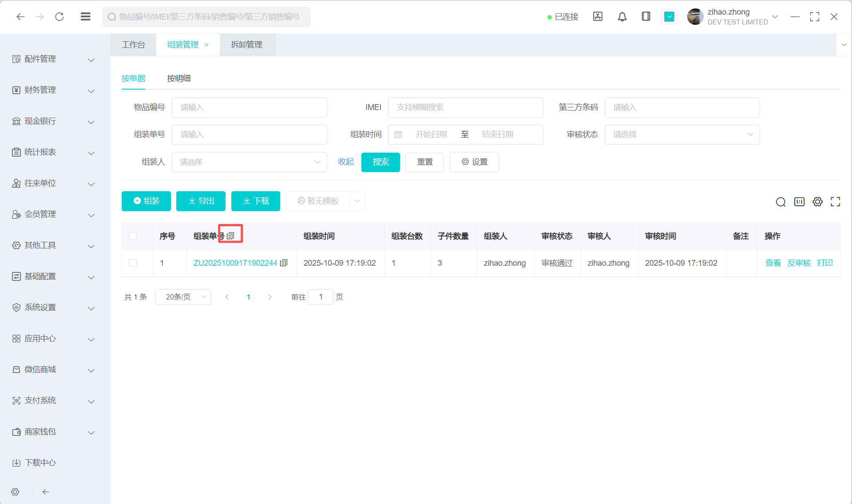852x504 pixels.
Task: Collapse sidebar with left arrow icon
Action: coord(46,492)
